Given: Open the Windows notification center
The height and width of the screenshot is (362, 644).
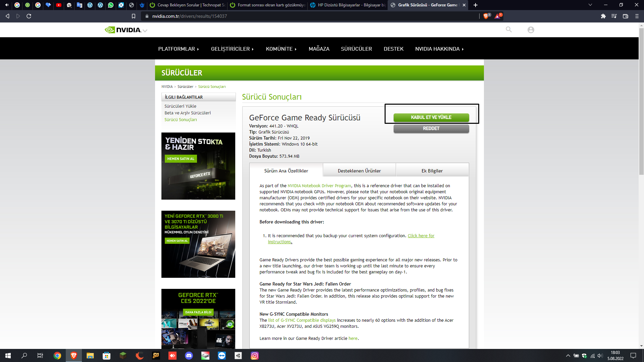Looking at the screenshot, I should point(633,356).
